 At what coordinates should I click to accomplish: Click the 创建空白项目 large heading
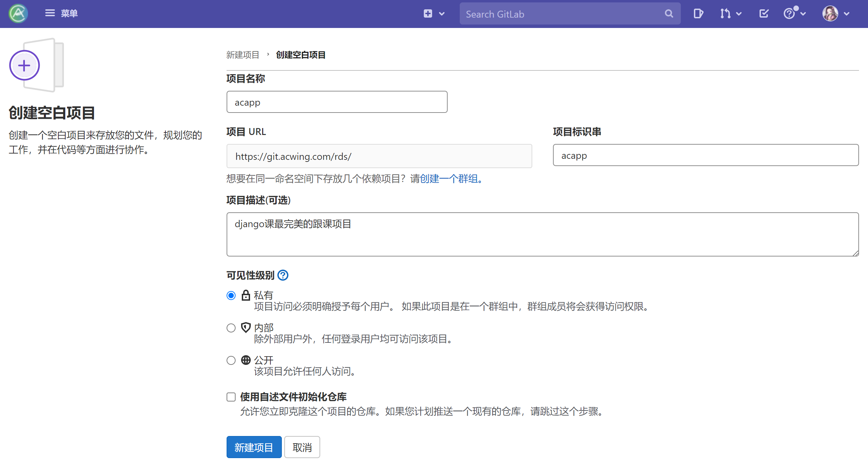coord(51,113)
